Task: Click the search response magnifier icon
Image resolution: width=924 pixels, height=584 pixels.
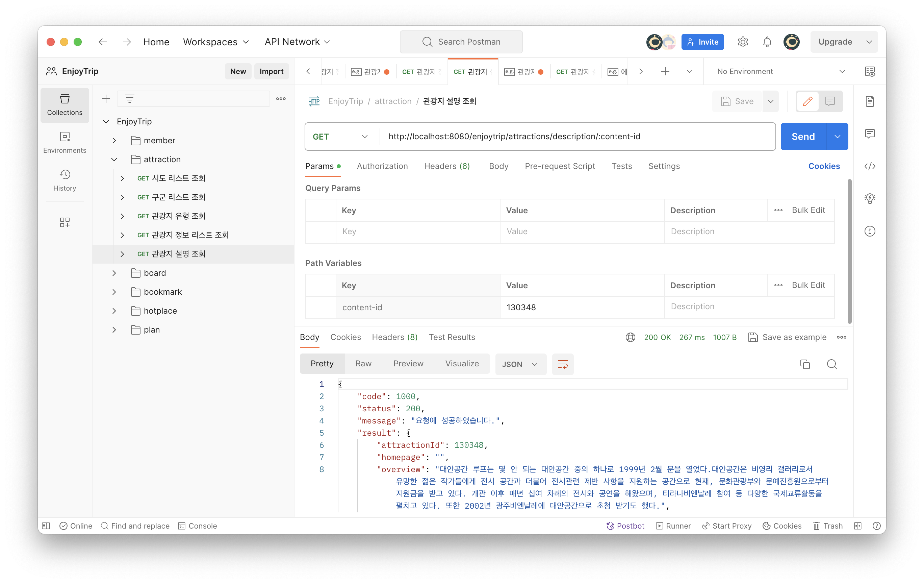Action: (x=831, y=364)
